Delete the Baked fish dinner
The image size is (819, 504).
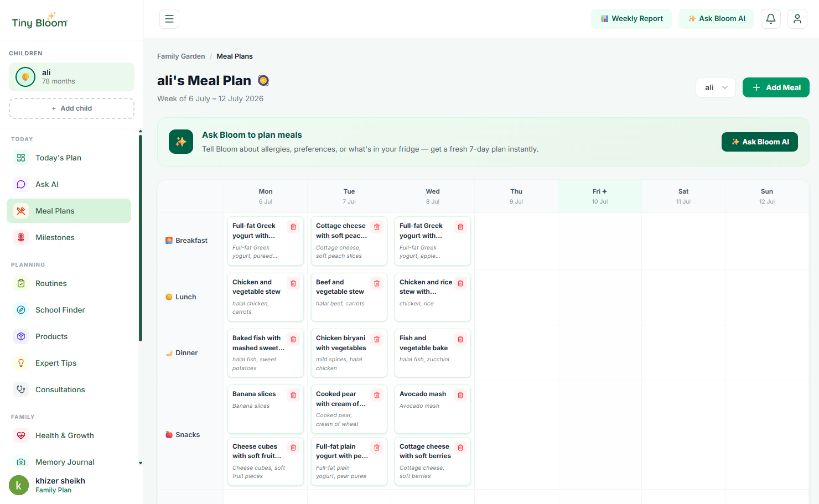[293, 339]
